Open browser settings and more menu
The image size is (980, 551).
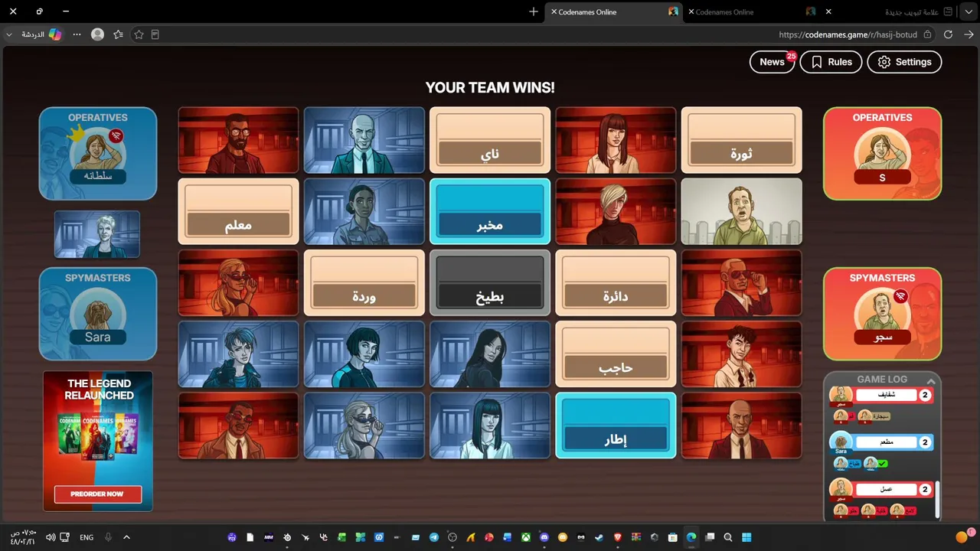[77, 34]
